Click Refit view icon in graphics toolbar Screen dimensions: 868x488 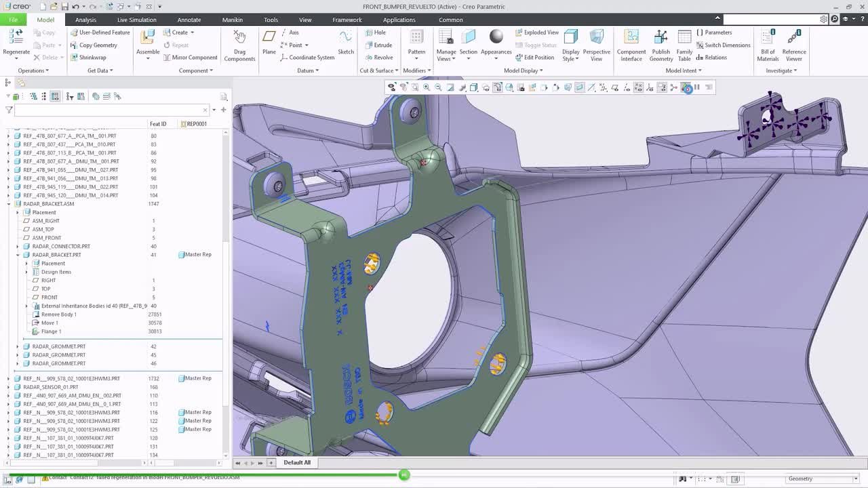point(414,87)
